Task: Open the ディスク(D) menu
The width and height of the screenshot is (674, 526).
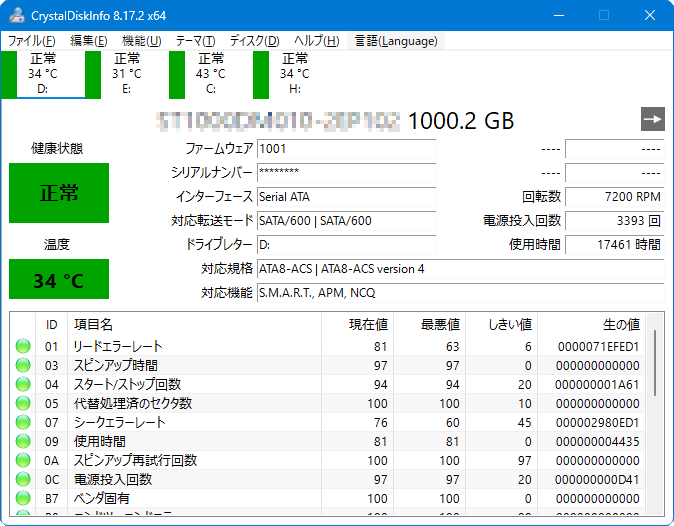Action: 254,41
